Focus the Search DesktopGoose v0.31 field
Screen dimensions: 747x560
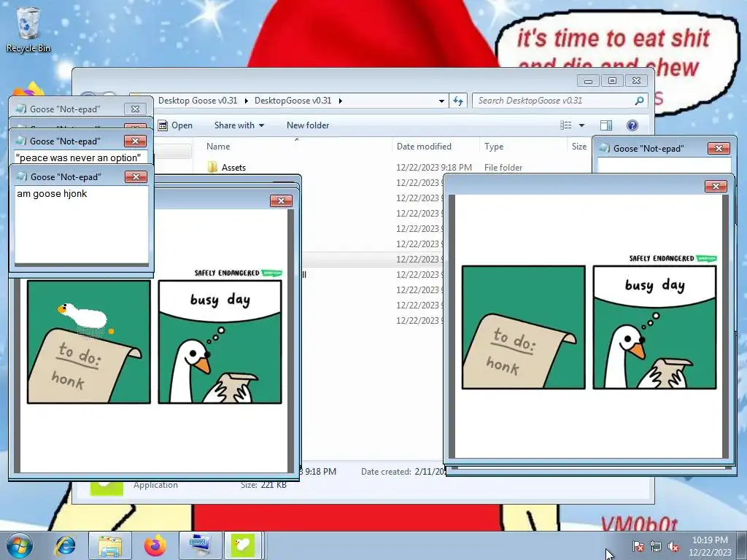(560, 101)
